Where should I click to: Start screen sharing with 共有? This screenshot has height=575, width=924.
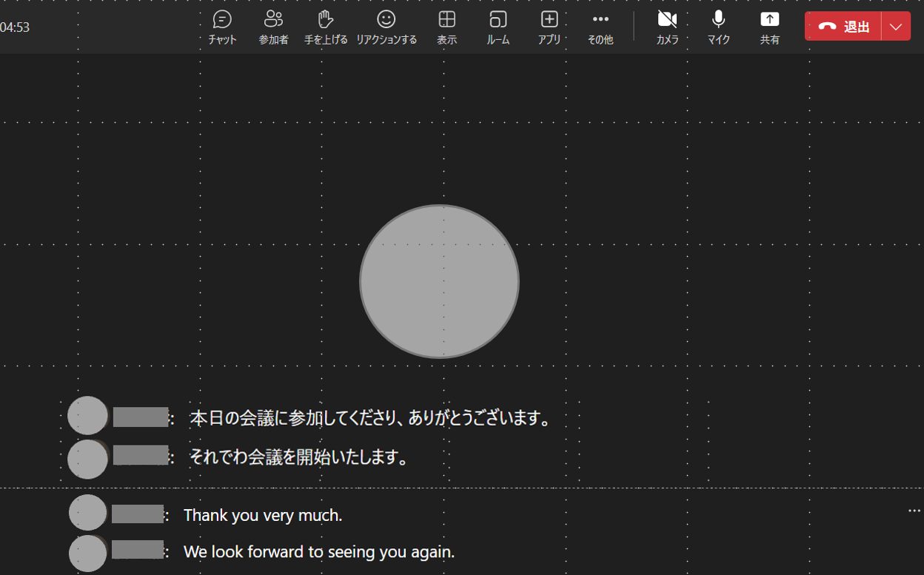pos(770,27)
